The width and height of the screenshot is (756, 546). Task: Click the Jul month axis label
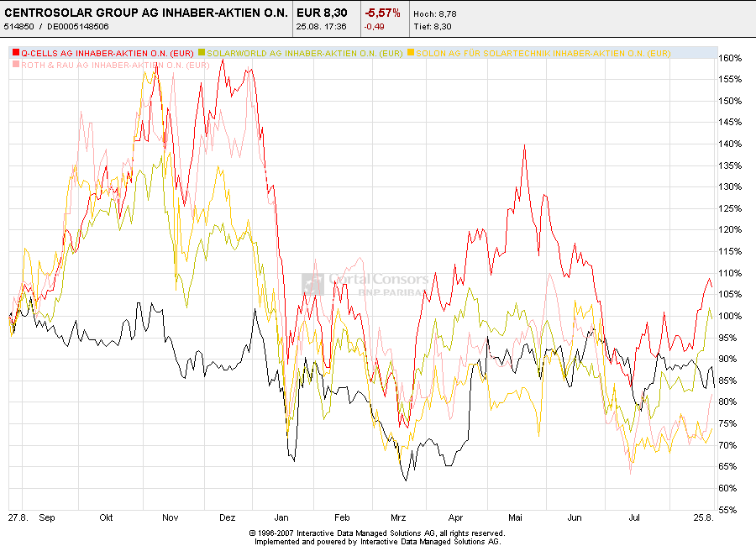[x=634, y=517]
